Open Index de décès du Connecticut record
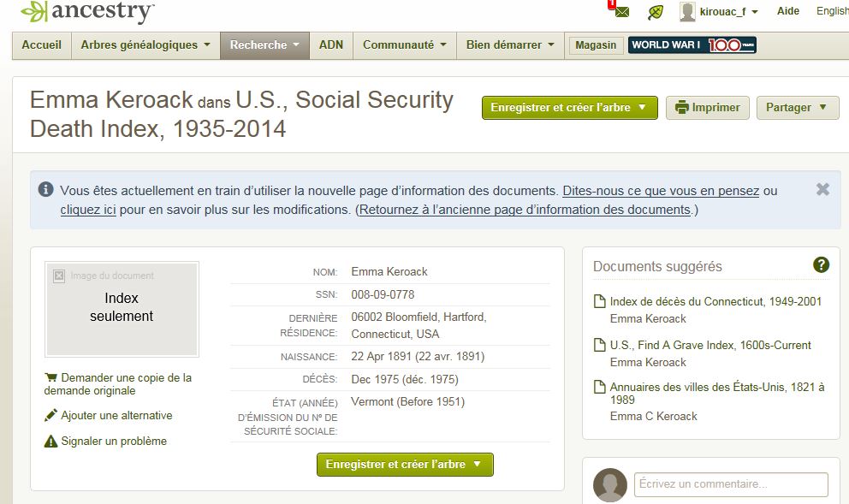This screenshot has width=849, height=504. click(x=715, y=301)
